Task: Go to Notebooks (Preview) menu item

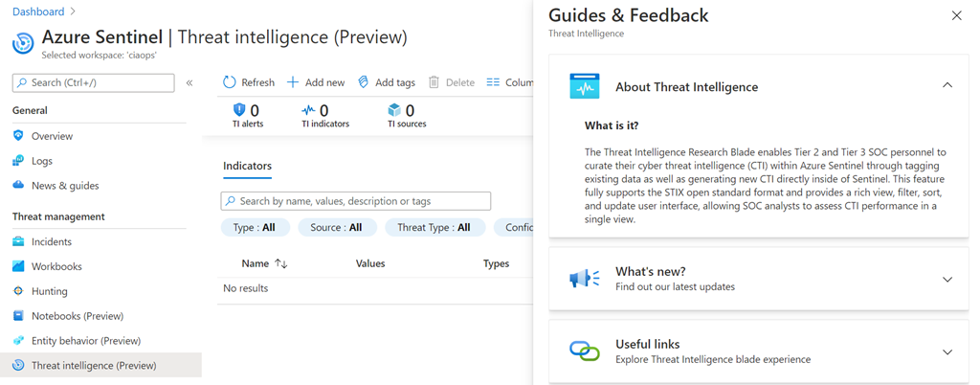Action: [77, 316]
